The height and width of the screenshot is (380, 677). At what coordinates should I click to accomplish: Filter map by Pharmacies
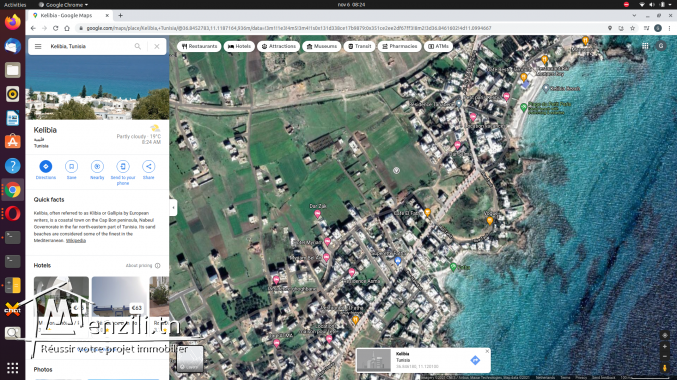[400, 46]
